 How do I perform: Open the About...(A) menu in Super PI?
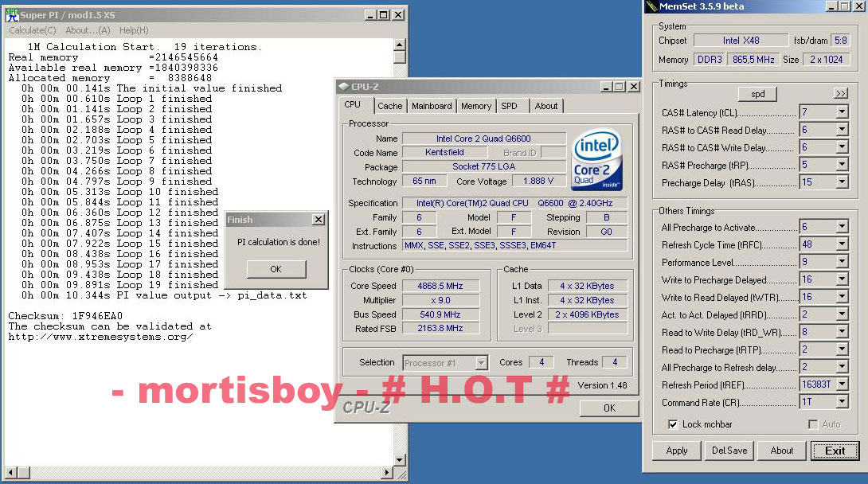tap(88, 30)
